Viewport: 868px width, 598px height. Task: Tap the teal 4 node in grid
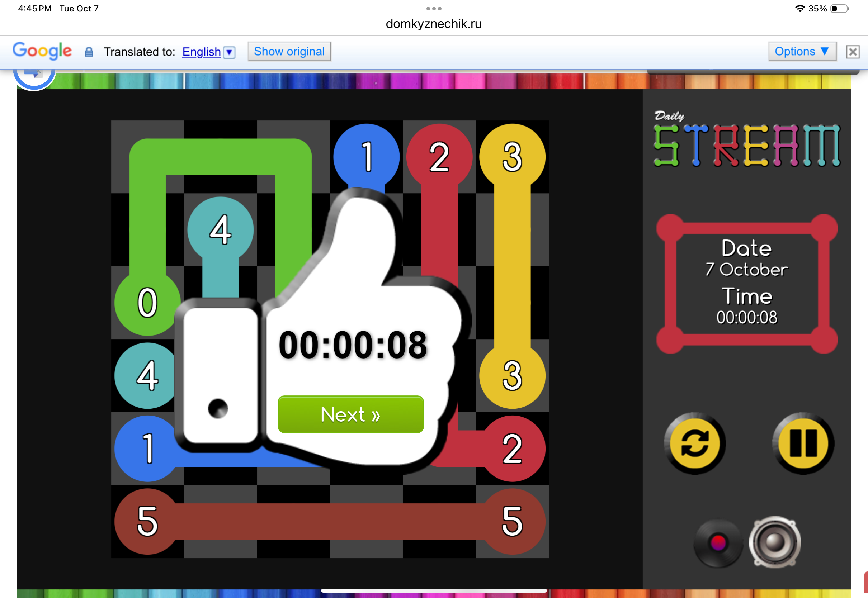tap(220, 229)
